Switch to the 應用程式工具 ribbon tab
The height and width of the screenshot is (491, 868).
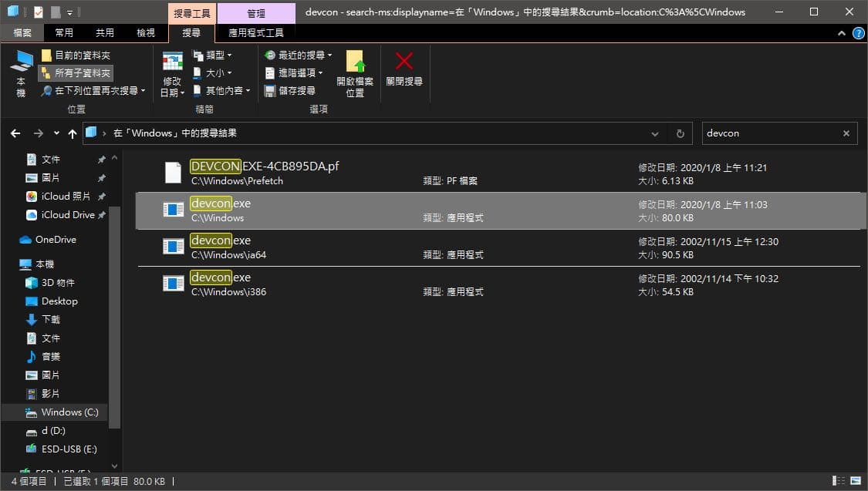point(255,32)
